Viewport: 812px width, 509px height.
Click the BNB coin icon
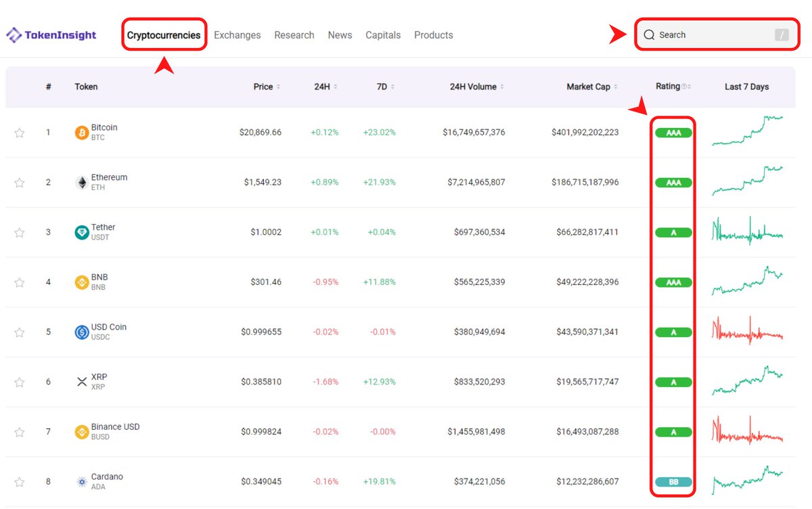(82, 282)
